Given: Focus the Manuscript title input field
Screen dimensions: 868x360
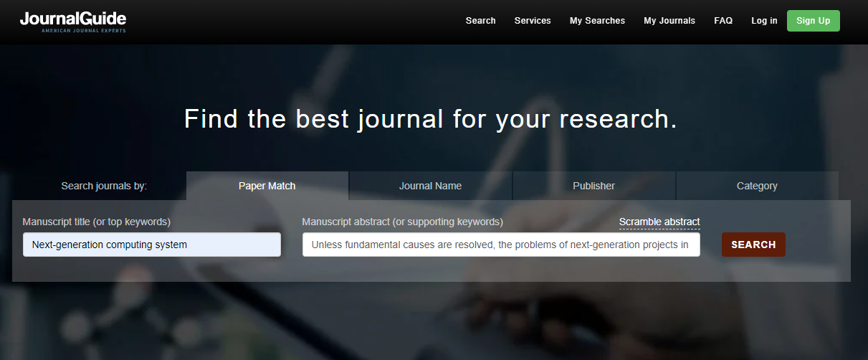Looking at the screenshot, I should click(x=151, y=245).
